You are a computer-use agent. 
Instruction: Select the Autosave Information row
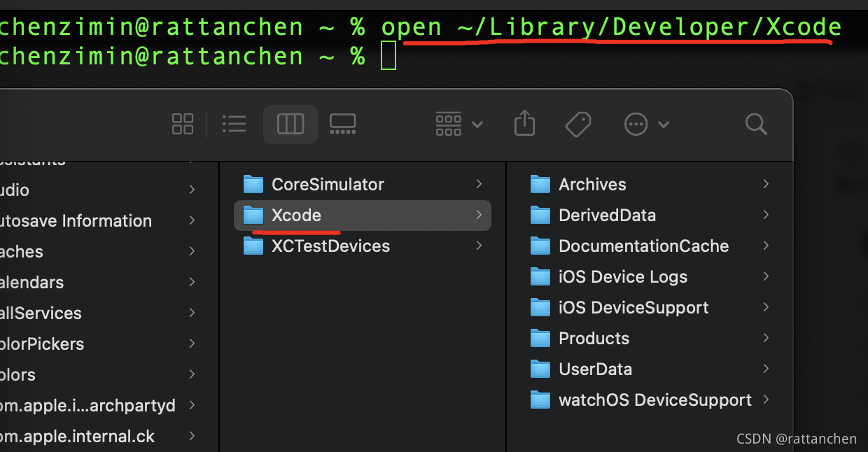(101, 220)
